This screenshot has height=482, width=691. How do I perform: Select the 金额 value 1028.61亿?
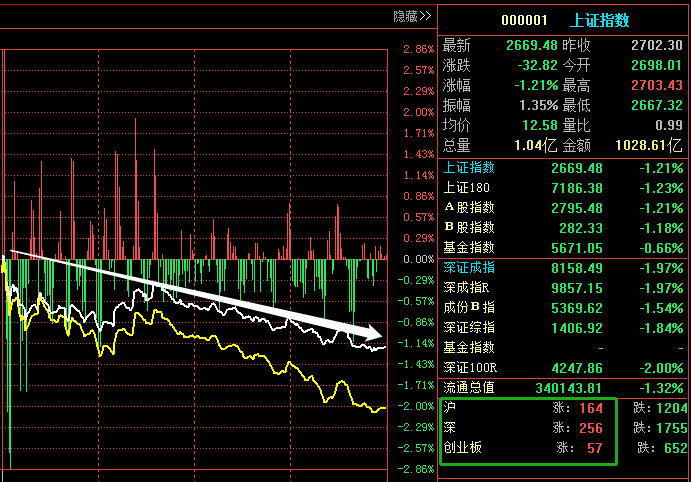point(649,145)
